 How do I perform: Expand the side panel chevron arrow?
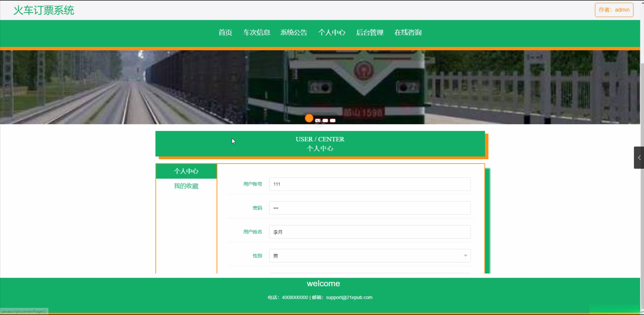(x=639, y=158)
